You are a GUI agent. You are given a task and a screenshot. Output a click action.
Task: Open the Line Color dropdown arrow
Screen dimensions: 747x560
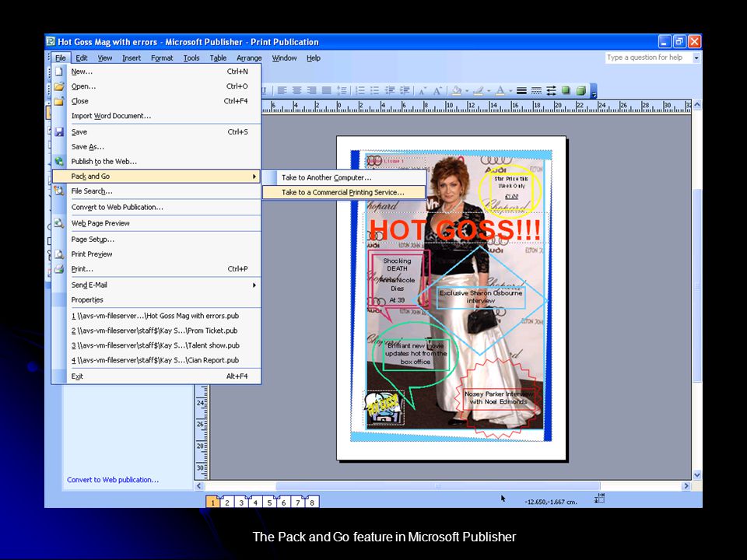(x=489, y=90)
